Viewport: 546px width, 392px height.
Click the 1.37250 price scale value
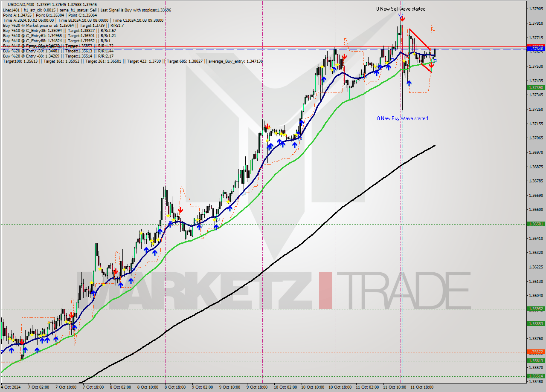point(536,109)
